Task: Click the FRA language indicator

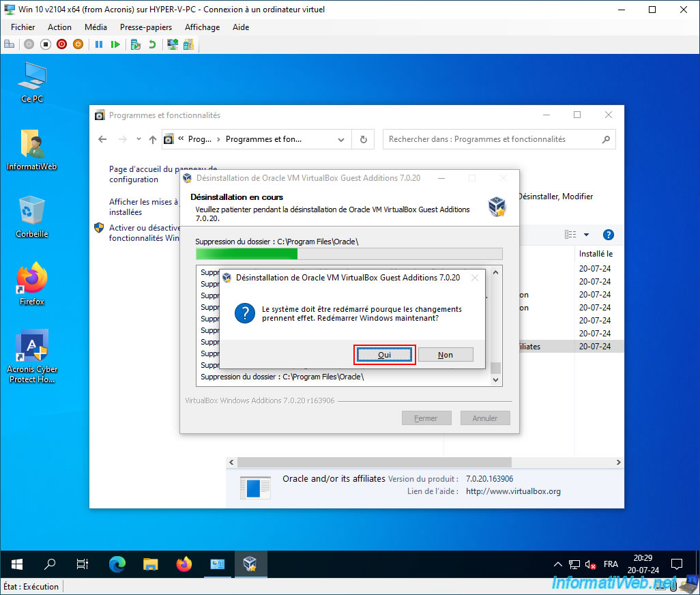Action: pos(611,564)
